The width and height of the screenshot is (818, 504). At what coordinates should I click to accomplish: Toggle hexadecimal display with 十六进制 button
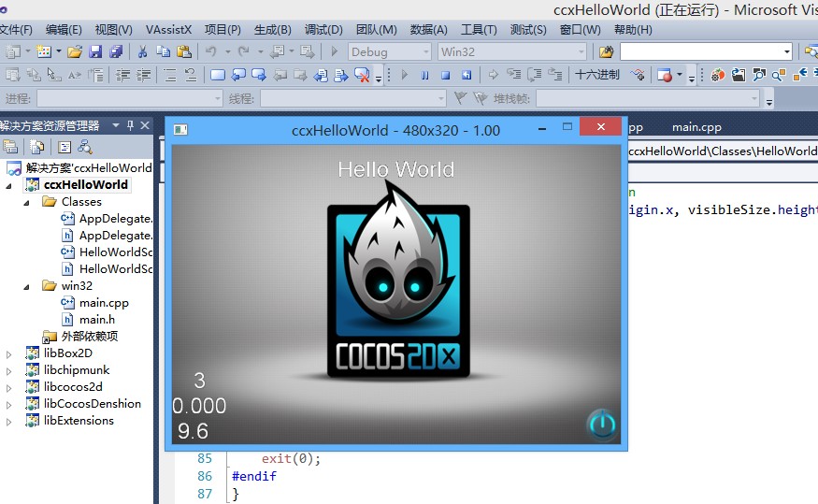pos(596,75)
